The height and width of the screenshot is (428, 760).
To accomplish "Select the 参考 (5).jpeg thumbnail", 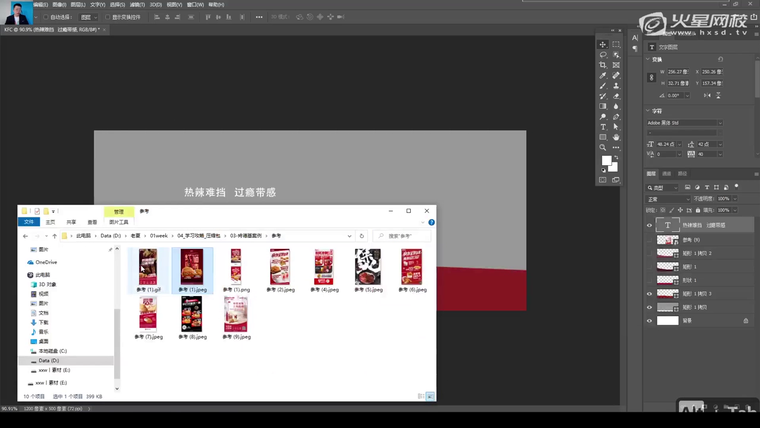I will click(368, 267).
